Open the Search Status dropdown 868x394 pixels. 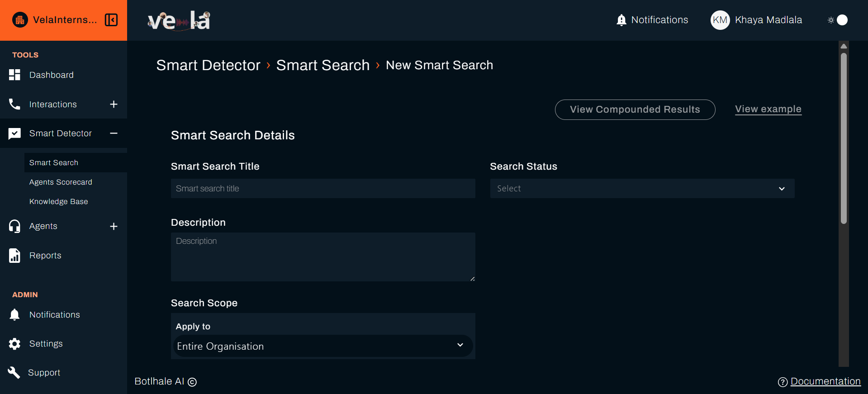(x=642, y=189)
